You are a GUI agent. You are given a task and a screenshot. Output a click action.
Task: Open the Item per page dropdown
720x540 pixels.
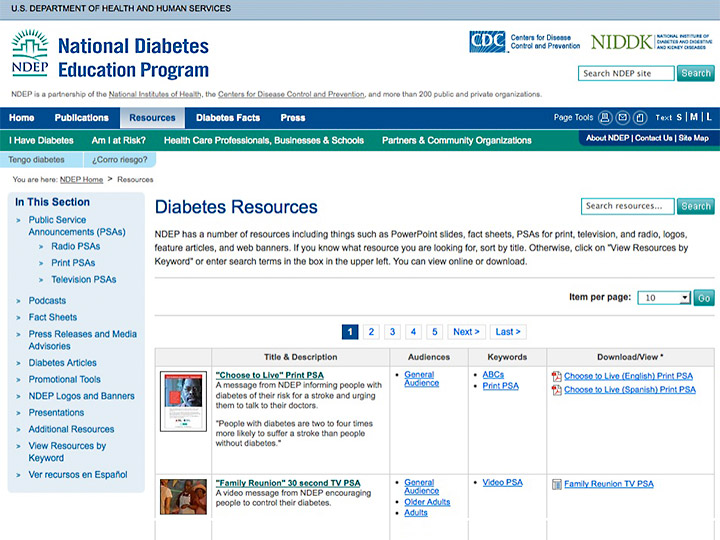664,298
